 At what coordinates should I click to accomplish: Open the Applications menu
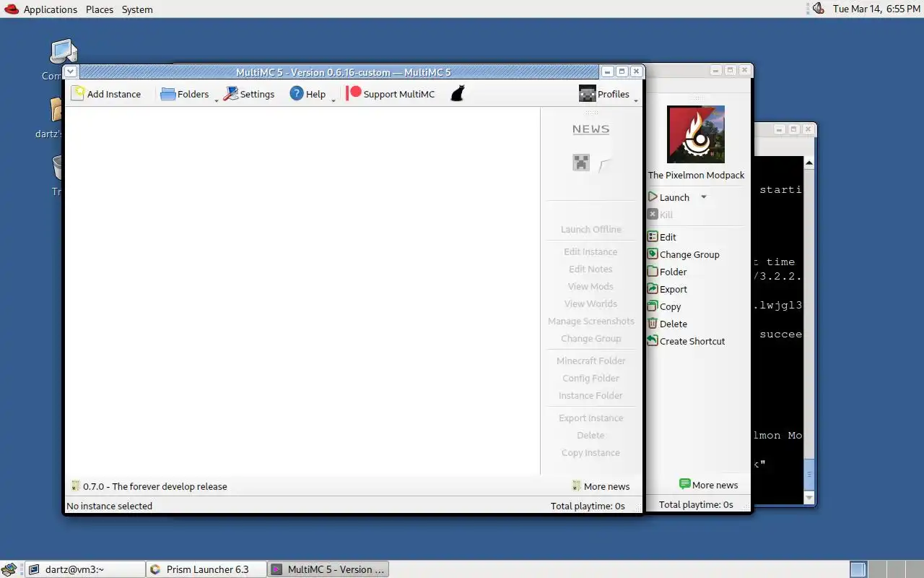(x=50, y=9)
